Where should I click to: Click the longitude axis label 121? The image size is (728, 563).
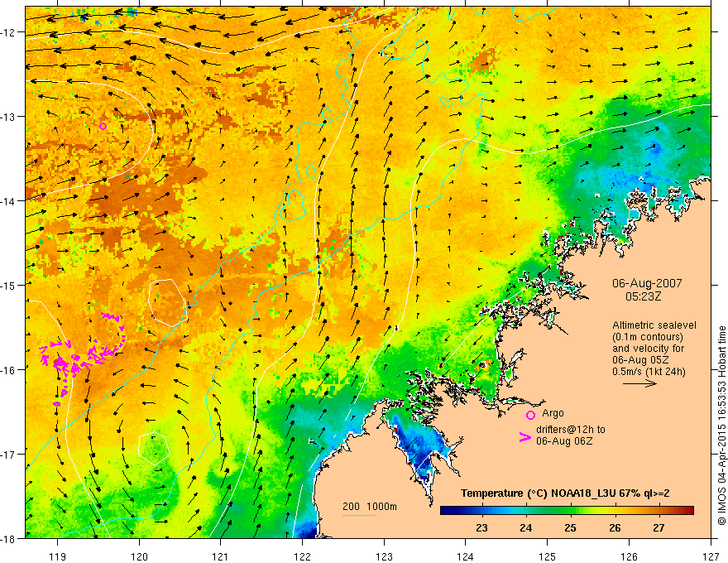tap(221, 556)
